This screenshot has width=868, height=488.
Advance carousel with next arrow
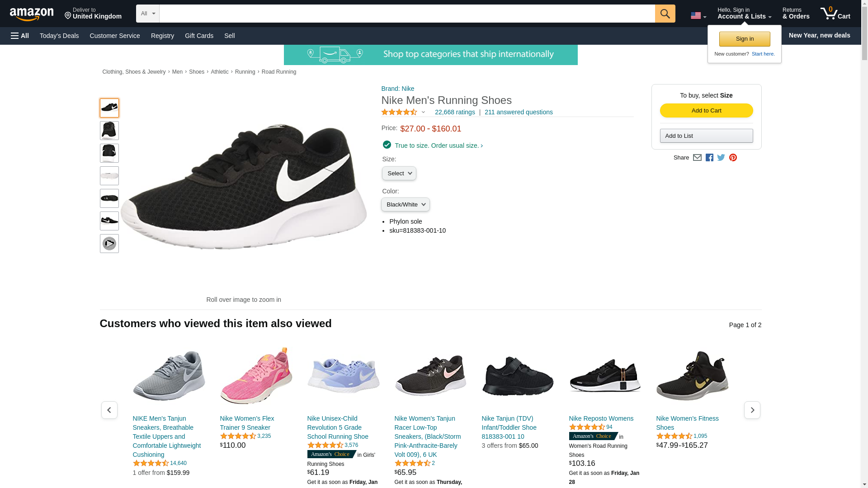(x=752, y=410)
